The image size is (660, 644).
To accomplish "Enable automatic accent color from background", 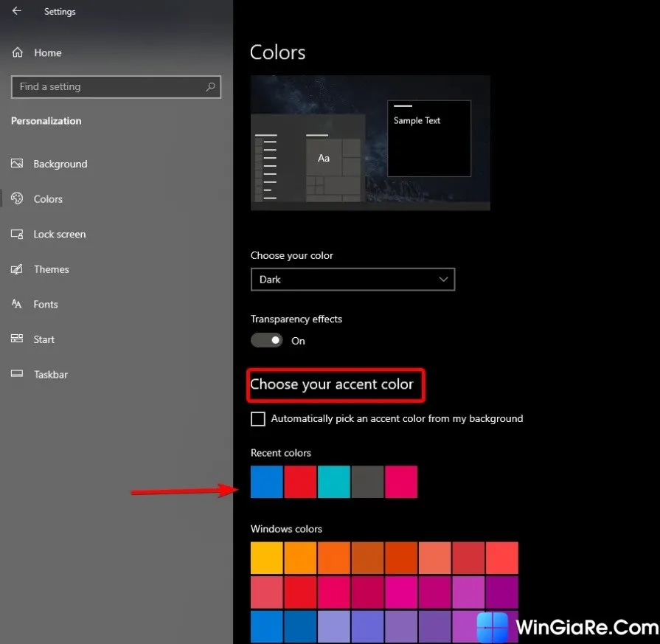I will (x=258, y=418).
